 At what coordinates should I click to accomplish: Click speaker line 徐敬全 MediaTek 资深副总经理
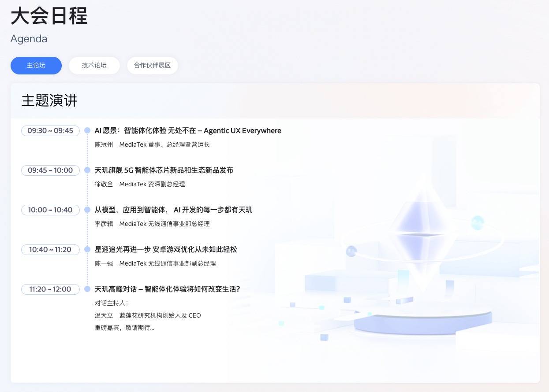pyautogui.click(x=140, y=184)
